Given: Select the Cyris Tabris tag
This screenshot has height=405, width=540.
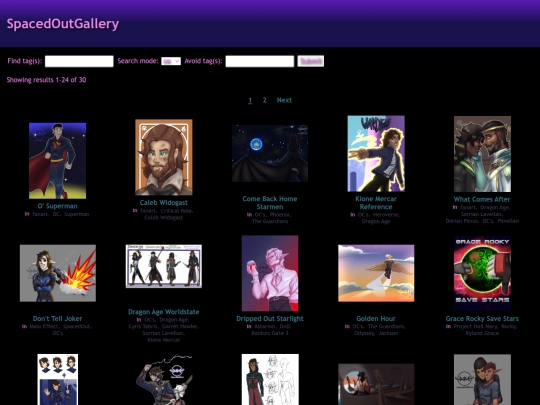Looking at the screenshot, I should coord(143,326).
